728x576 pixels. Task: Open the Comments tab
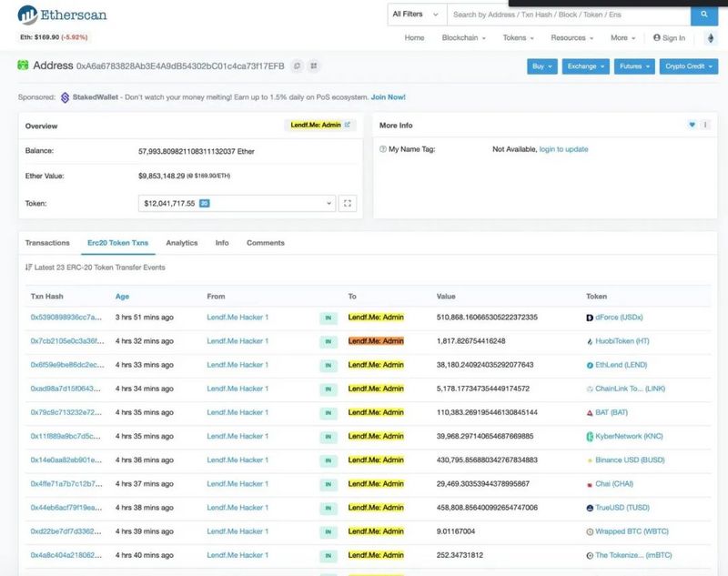[266, 243]
